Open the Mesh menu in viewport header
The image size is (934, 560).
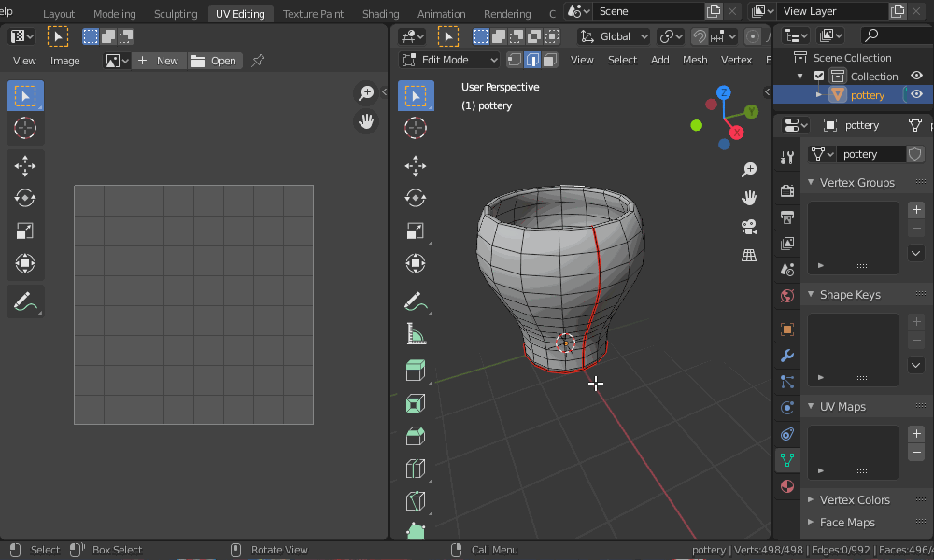pyautogui.click(x=695, y=60)
